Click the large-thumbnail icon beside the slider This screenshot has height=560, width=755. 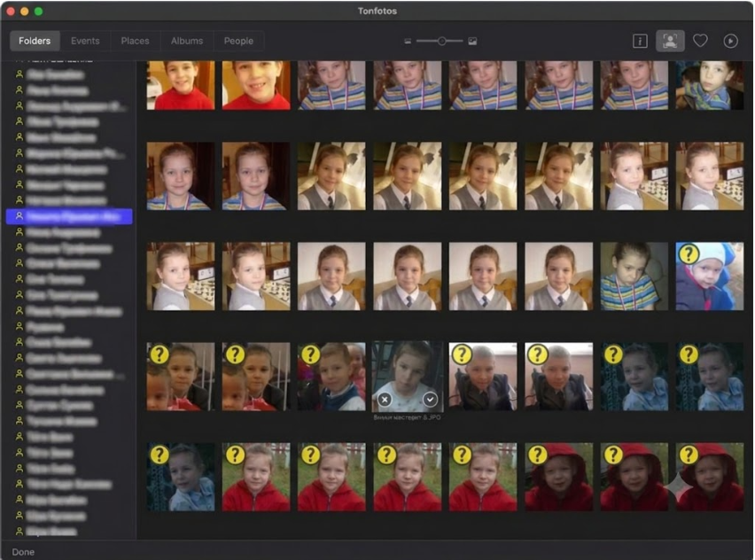tap(472, 42)
